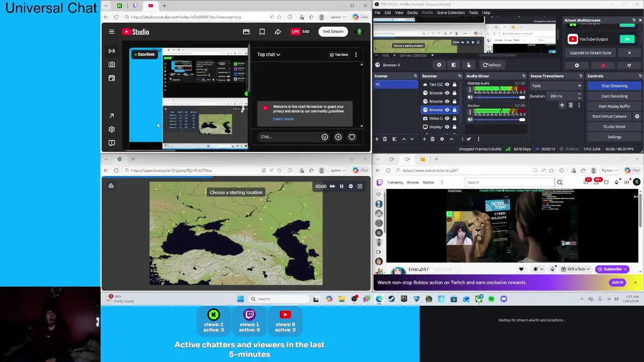Show hidden icons chevron in Windows tray
Image resolution: width=644 pixels, height=362 pixels.
582,299
